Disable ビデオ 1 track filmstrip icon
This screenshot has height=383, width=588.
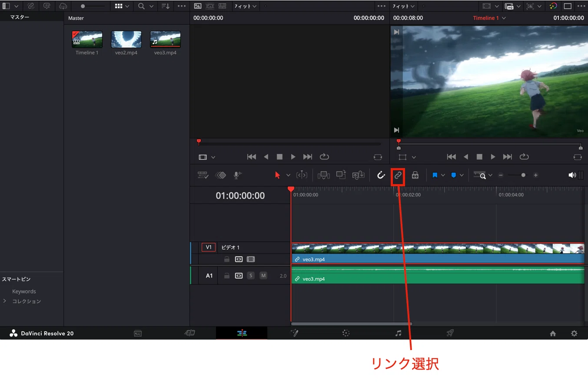(251, 259)
